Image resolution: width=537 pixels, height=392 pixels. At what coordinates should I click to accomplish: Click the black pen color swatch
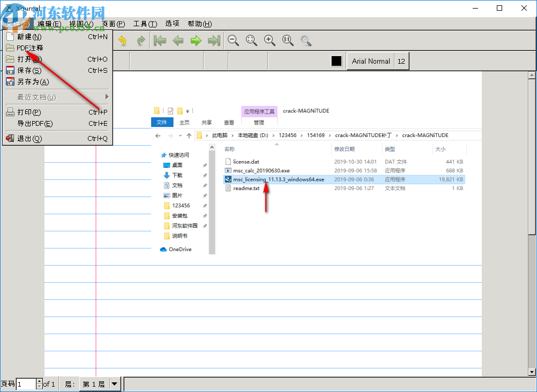tap(336, 61)
